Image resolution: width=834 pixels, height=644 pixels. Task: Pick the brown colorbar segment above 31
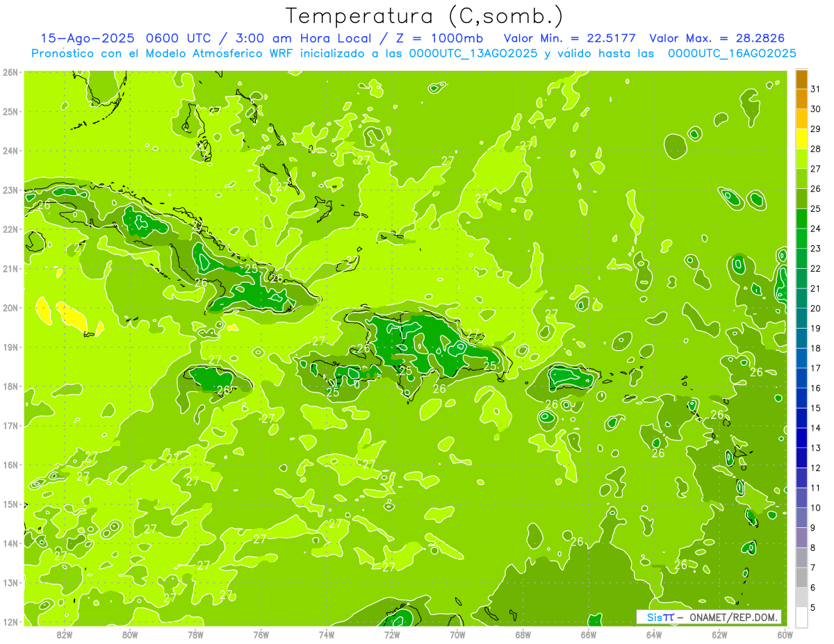[x=802, y=79]
